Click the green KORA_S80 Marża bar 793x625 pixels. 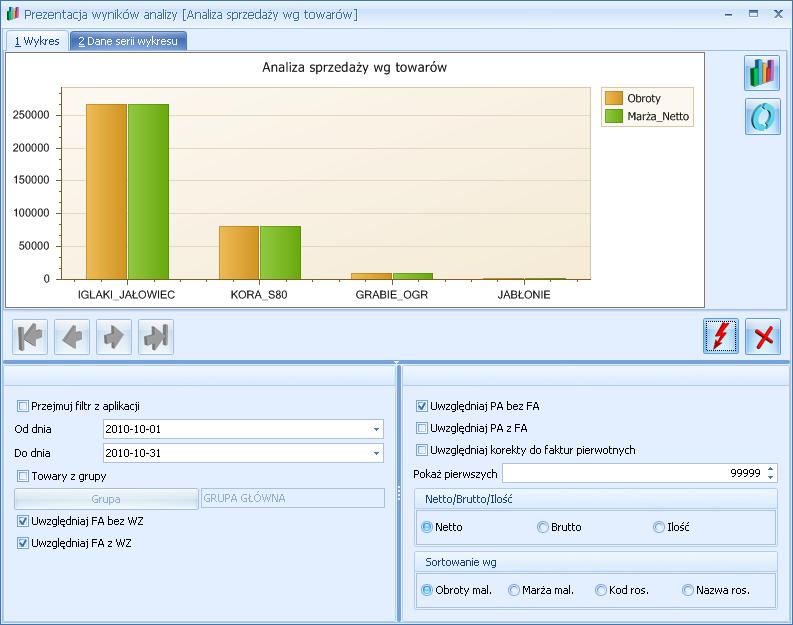281,252
